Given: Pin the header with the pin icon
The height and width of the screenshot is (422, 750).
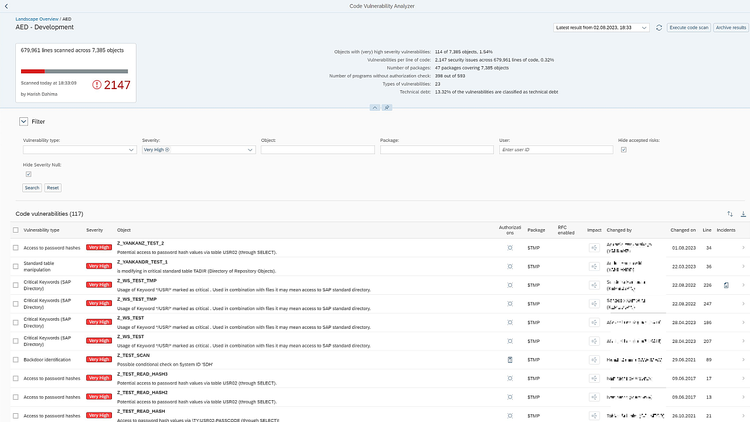Looking at the screenshot, I should pos(387,108).
